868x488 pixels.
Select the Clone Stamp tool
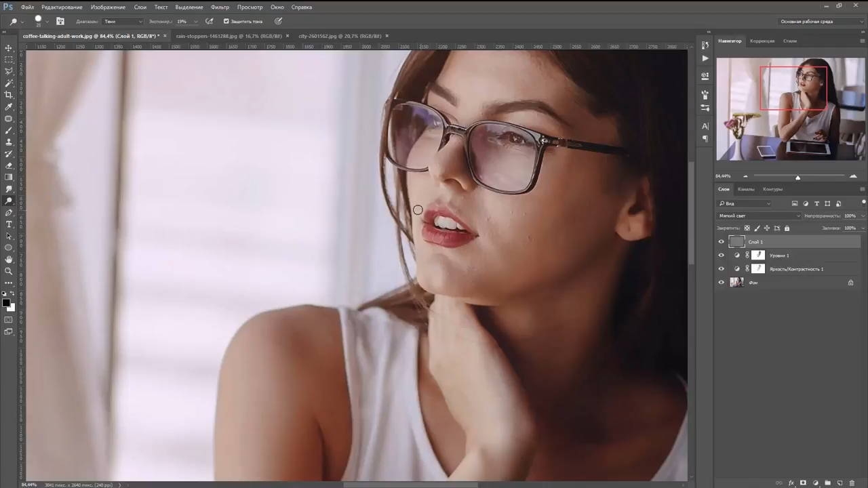[x=9, y=142]
